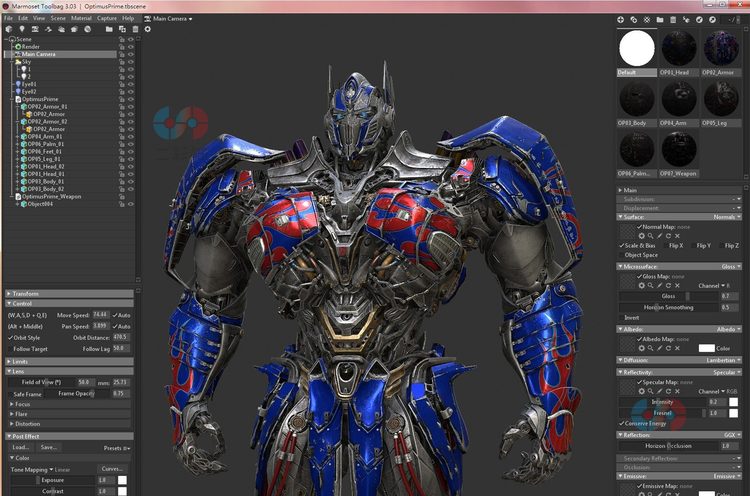Open the File menu

point(9,18)
